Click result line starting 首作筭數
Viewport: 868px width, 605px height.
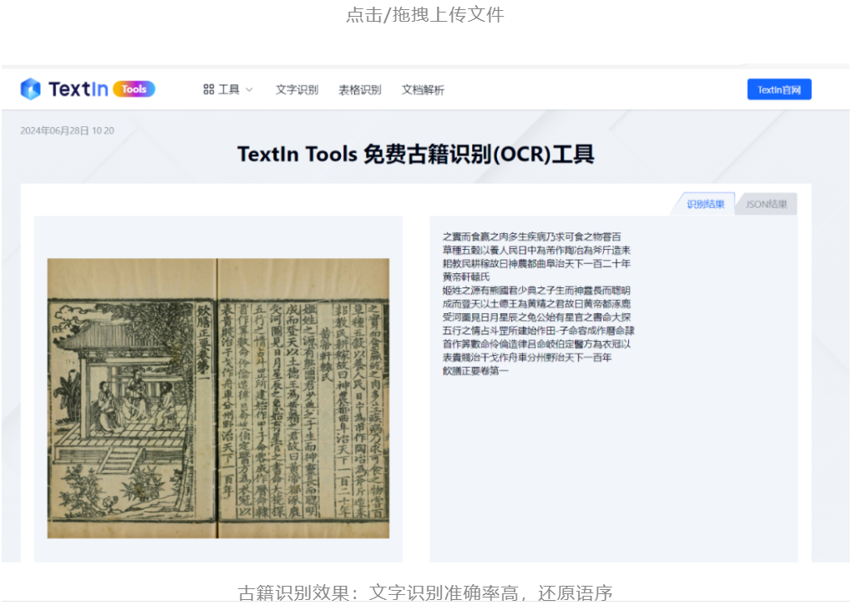click(x=536, y=343)
